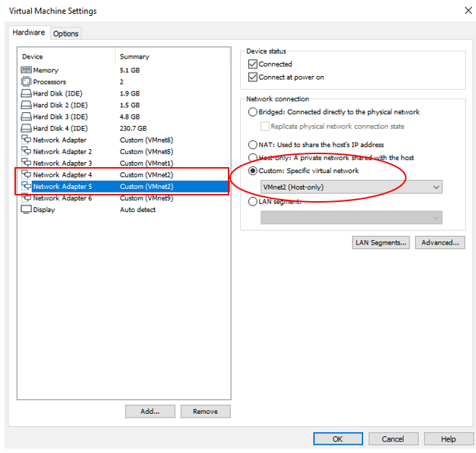Image resolution: width=476 pixels, height=453 pixels.
Task: Click the Network Adapter 4 icon
Action: pos(26,174)
